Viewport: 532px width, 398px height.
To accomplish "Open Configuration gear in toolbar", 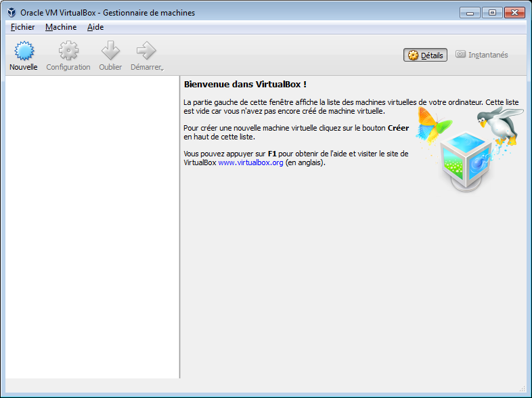I will click(68, 51).
